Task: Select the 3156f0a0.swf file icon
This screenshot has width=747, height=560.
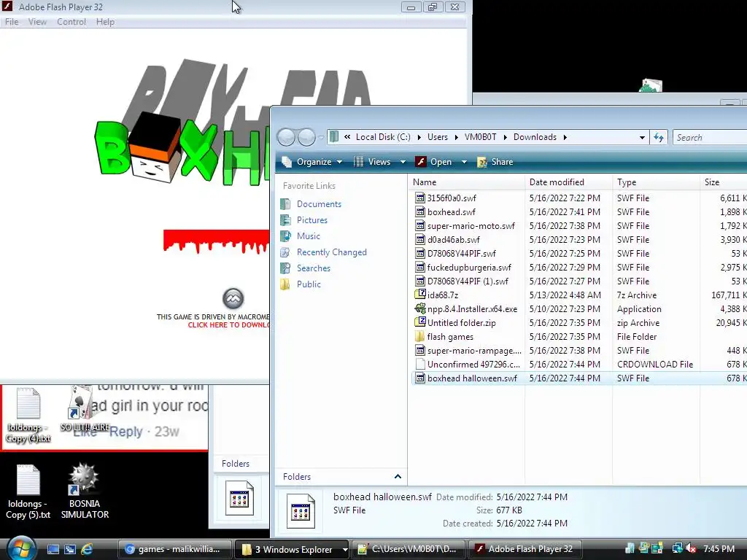Action: tap(419, 198)
